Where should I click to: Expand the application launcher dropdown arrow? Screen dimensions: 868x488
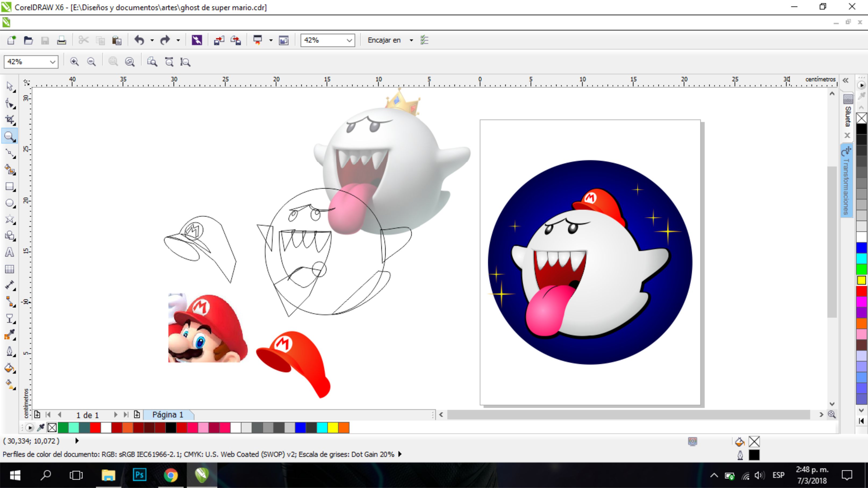pos(271,40)
